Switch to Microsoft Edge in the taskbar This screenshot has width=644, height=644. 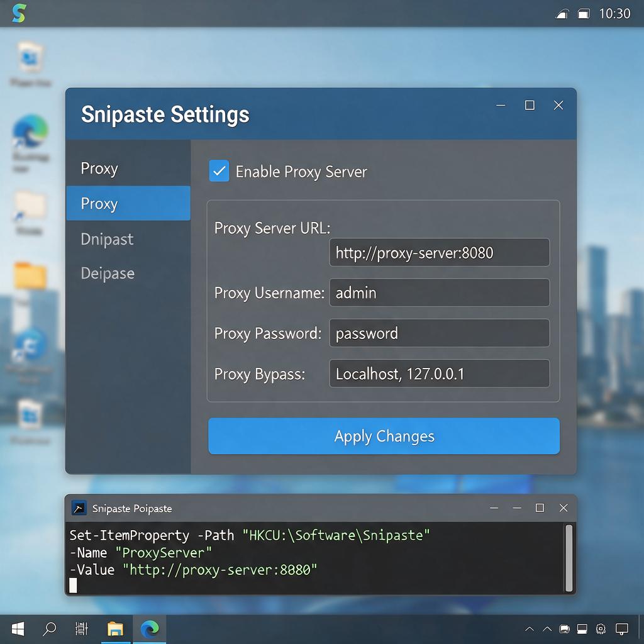(150, 629)
